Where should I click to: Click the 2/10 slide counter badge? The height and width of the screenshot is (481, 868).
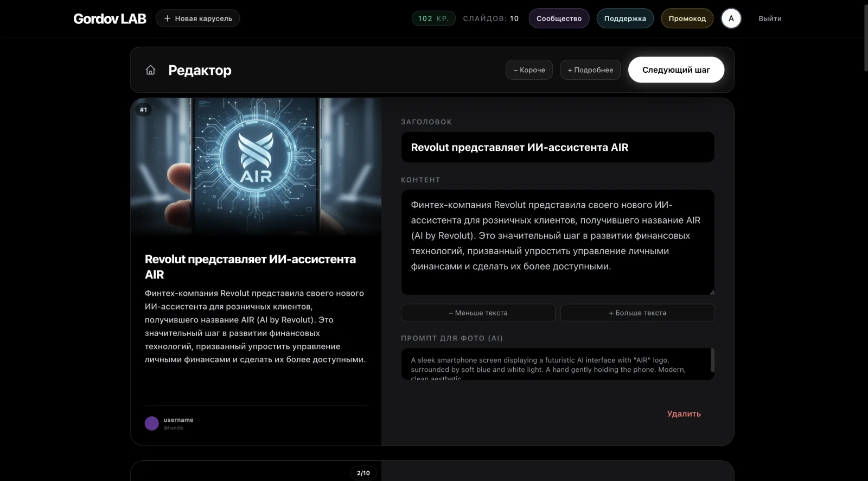point(363,473)
